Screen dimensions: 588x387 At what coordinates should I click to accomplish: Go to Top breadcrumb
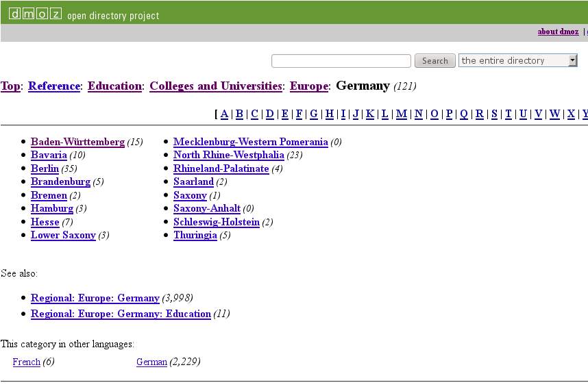pos(10,86)
